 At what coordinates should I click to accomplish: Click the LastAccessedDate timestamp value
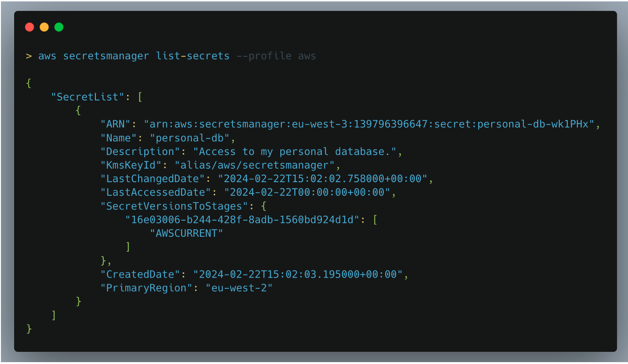click(x=307, y=193)
